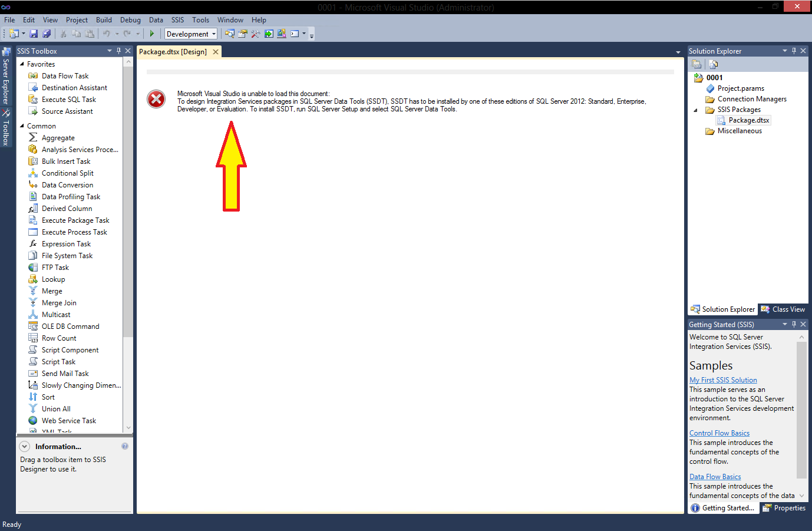Click the Copy toolbar icon
Screen dimensions: 812x531
tap(76, 34)
